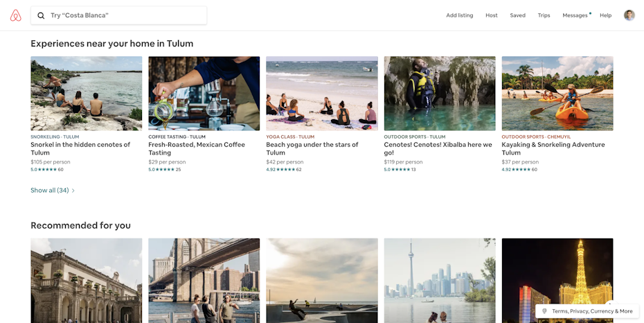Screen dimensions: 644x323
Task: Click the Airbnb logo icon
Action: click(16, 15)
